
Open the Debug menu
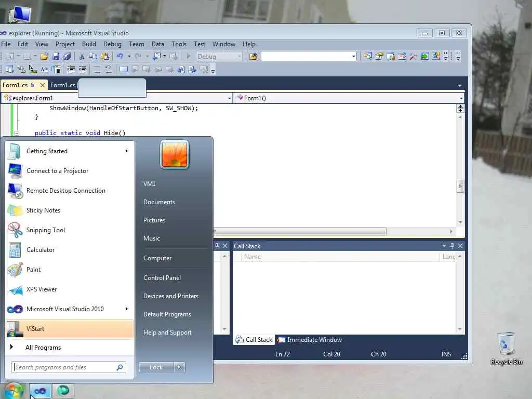click(x=112, y=44)
